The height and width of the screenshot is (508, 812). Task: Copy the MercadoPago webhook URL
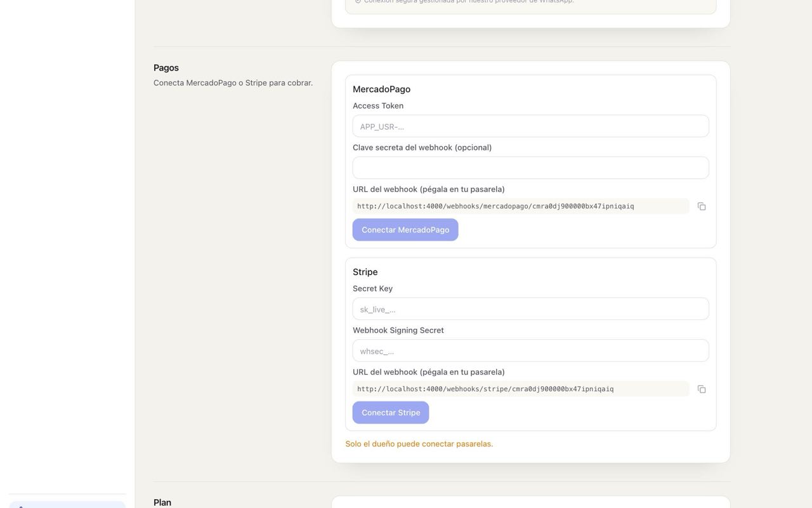pos(702,206)
